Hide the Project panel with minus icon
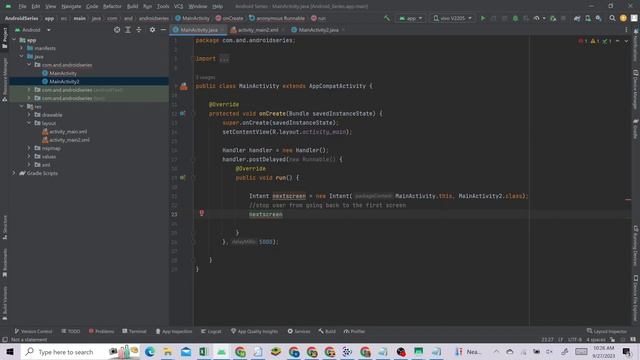The height and width of the screenshot is (360, 640). (x=163, y=30)
